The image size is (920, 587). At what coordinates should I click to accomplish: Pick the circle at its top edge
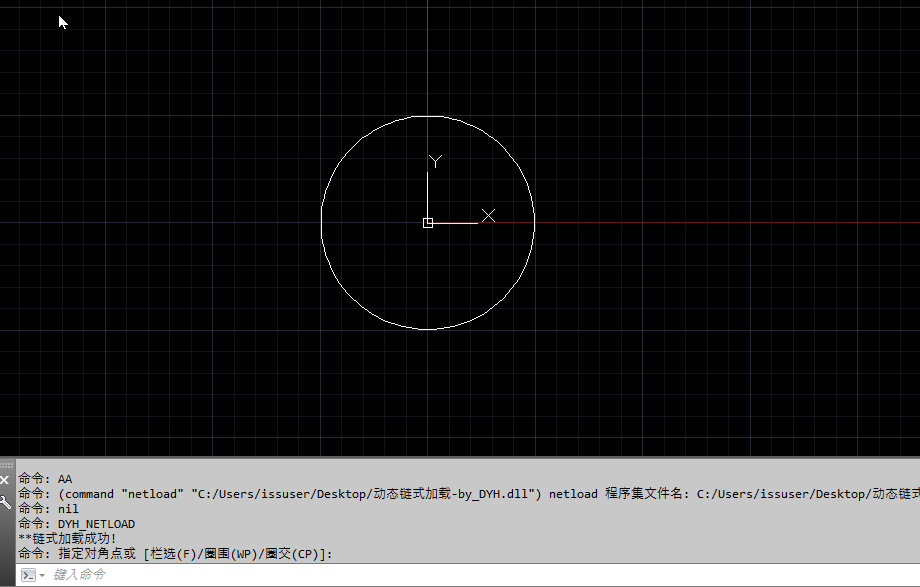coord(428,116)
